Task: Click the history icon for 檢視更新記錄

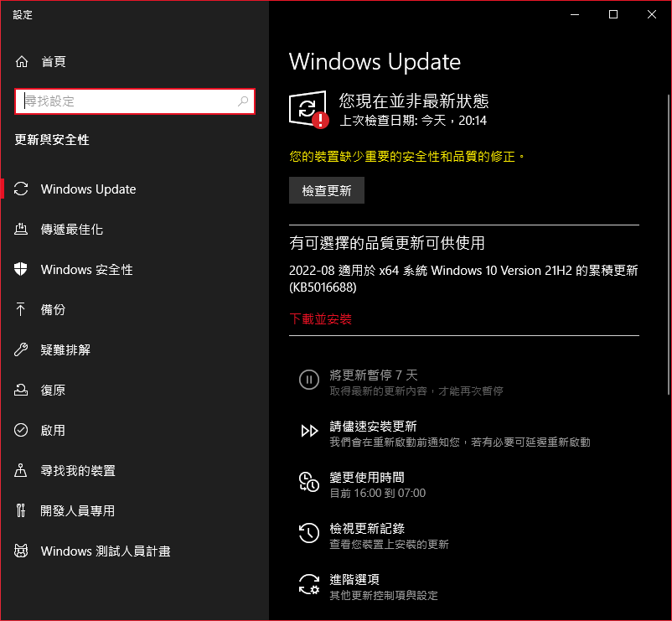Action: [x=309, y=533]
